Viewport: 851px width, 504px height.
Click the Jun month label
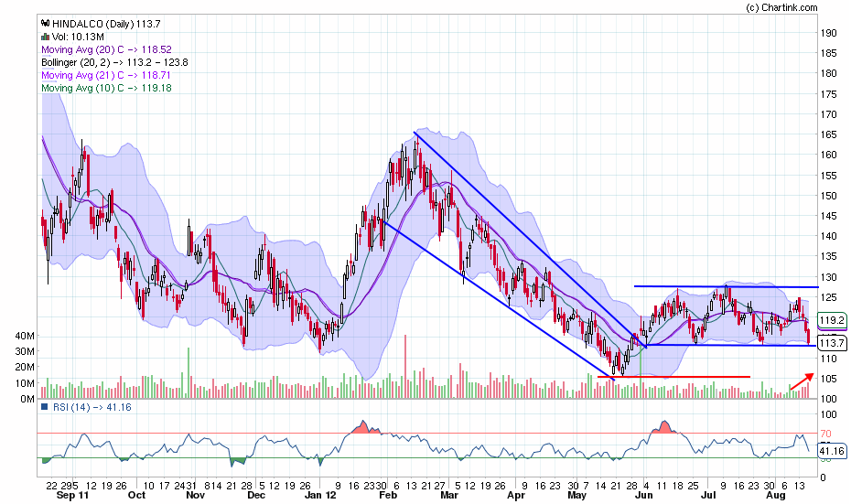(x=643, y=495)
